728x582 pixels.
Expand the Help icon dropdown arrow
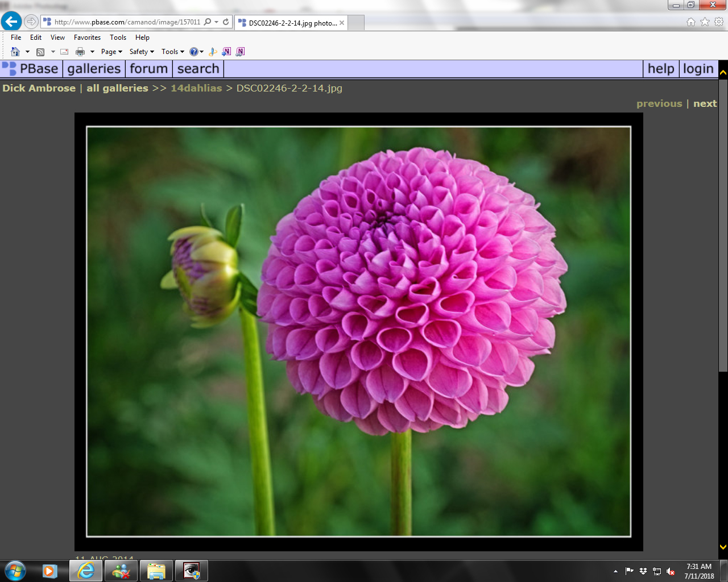201,52
